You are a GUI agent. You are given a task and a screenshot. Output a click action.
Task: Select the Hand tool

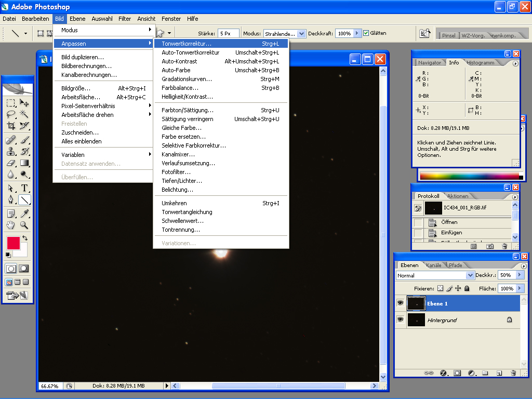click(x=11, y=224)
